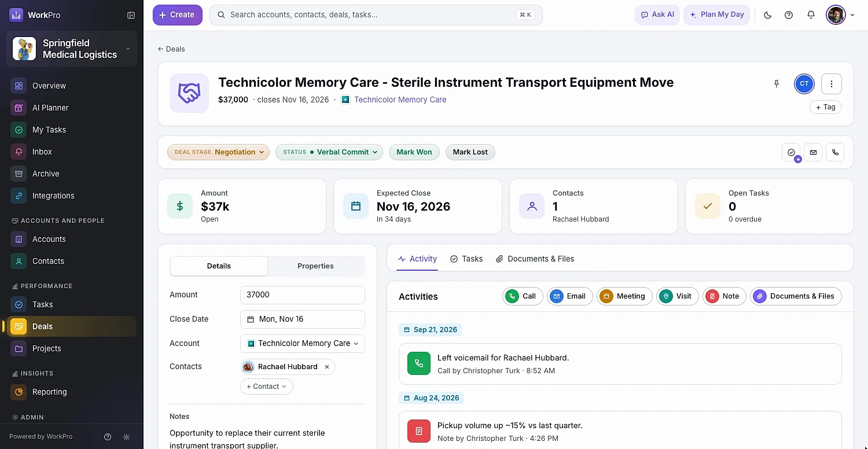Click the Close Date field
Image resolution: width=868 pixels, height=449 pixels.
coord(303,319)
